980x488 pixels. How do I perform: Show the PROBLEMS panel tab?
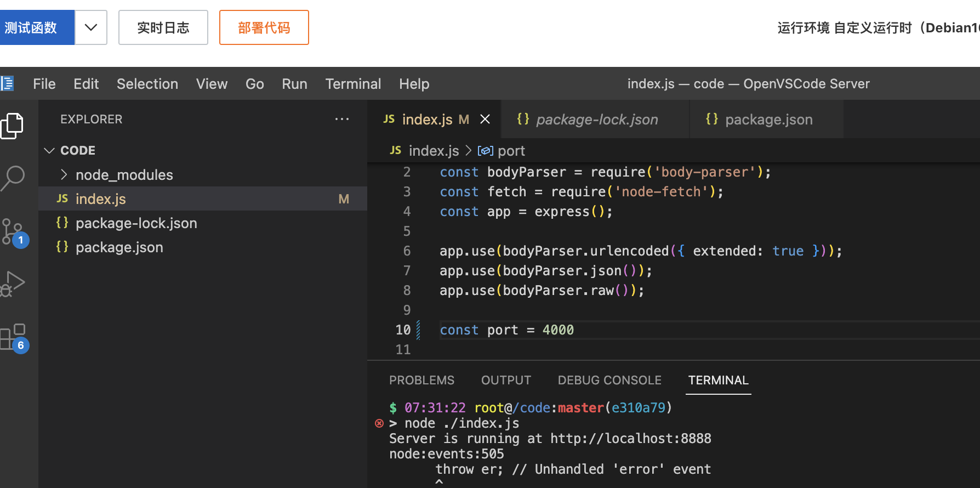[422, 380]
